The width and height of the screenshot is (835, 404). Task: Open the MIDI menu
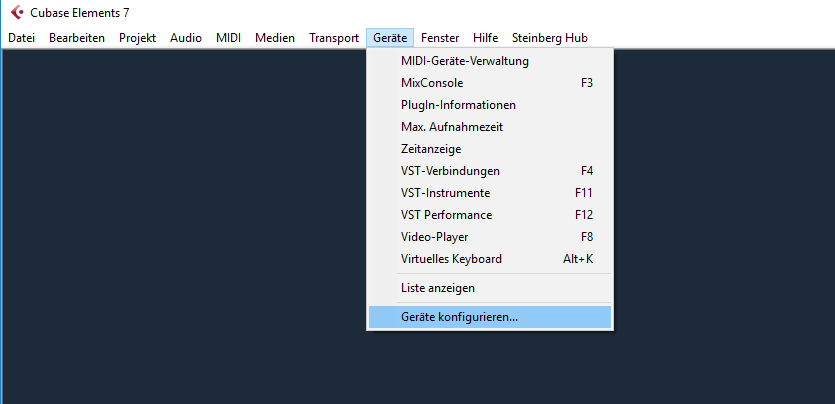pyautogui.click(x=228, y=38)
